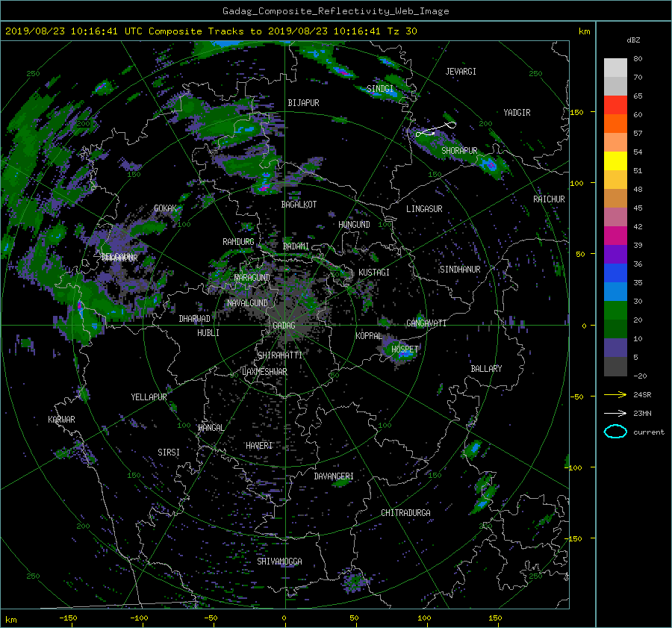Click the HAVERI city label
672x628 pixels.
click(259, 446)
